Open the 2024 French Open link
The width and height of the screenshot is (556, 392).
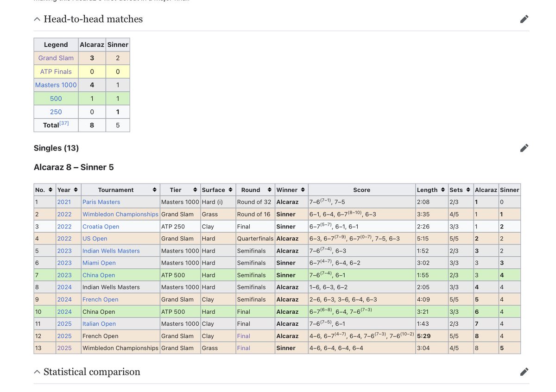(101, 299)
